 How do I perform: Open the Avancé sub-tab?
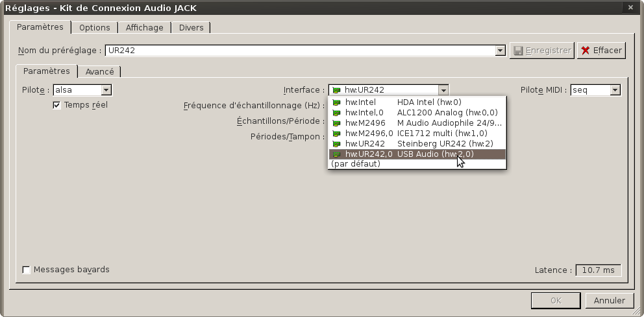[x=100, y=71]
